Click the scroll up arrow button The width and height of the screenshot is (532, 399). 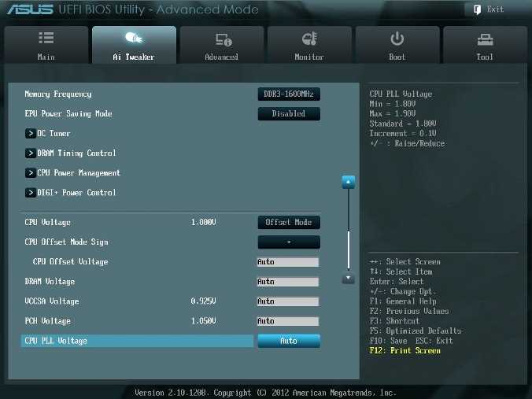tap(349, 183)
